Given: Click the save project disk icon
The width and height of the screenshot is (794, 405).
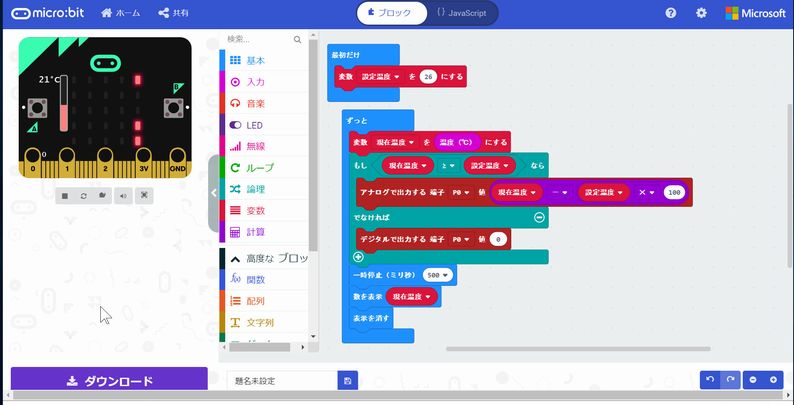Looking at the screenshot, I should [x=347, y=381].
